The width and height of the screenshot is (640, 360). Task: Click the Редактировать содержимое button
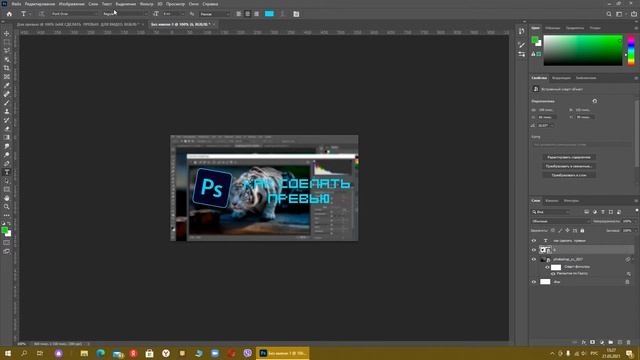[x=569, y=157]
